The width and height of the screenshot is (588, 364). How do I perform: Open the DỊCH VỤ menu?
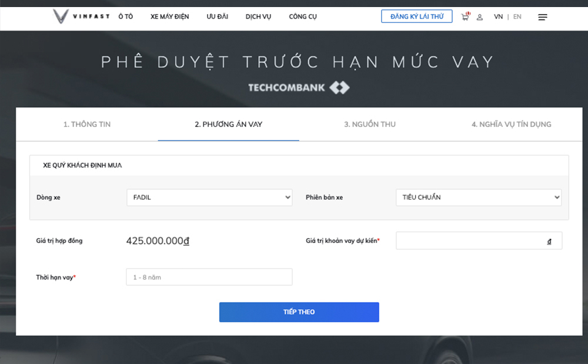point(258,16)
